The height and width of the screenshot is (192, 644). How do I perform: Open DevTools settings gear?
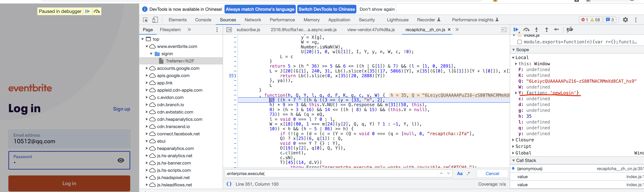(625, 20)
